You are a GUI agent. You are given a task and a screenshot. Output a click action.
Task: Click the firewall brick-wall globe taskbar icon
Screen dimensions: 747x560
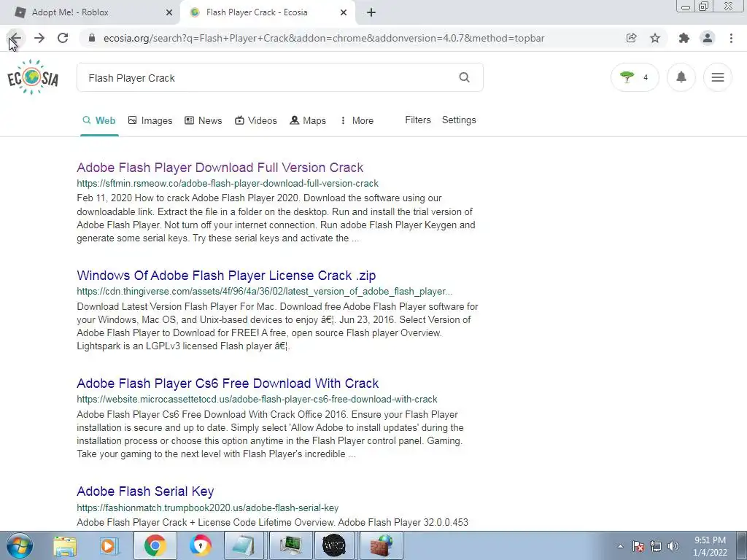(381, 545)
